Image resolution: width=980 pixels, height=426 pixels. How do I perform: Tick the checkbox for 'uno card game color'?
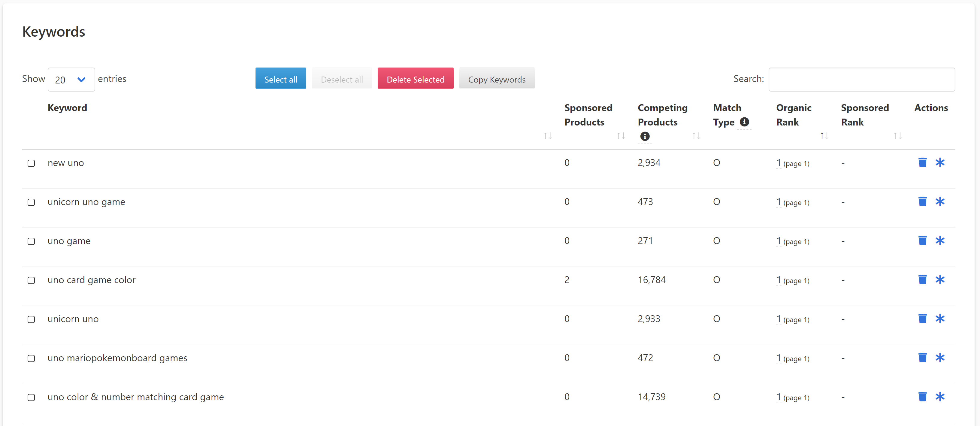[31, 280]
